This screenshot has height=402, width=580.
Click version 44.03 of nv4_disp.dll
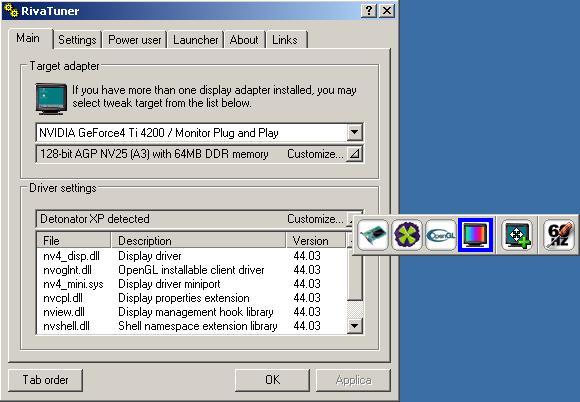(x=307, y=256)
